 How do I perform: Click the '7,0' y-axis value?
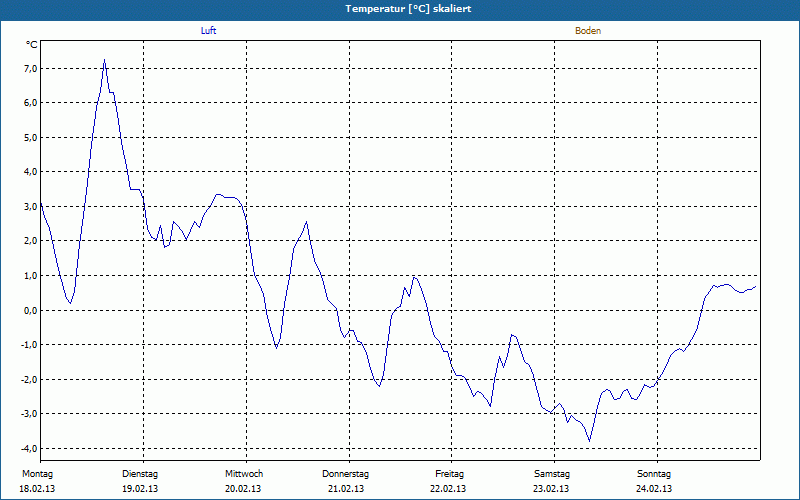tap(31, 68)
